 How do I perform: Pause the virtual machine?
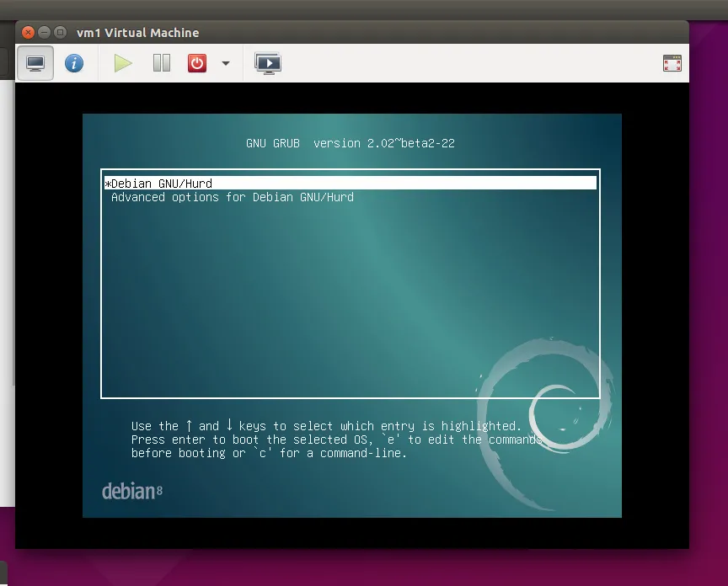[x=161, y=63]
